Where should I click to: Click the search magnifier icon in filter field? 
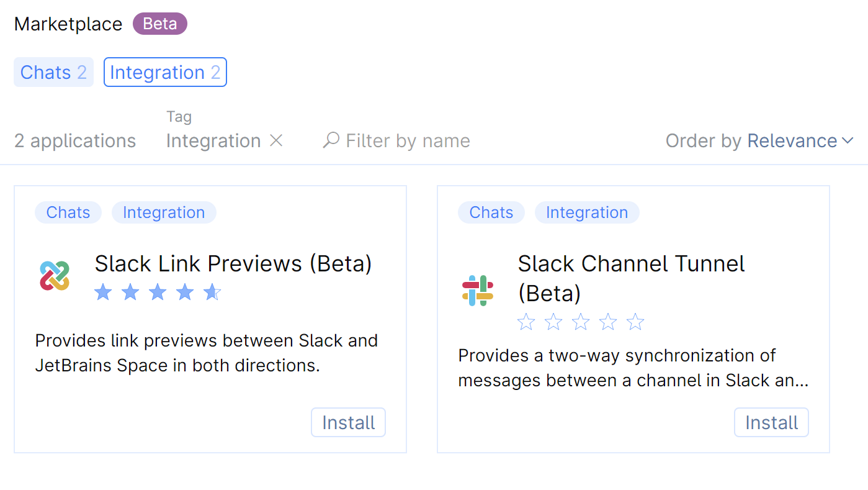tap(330, 140)
